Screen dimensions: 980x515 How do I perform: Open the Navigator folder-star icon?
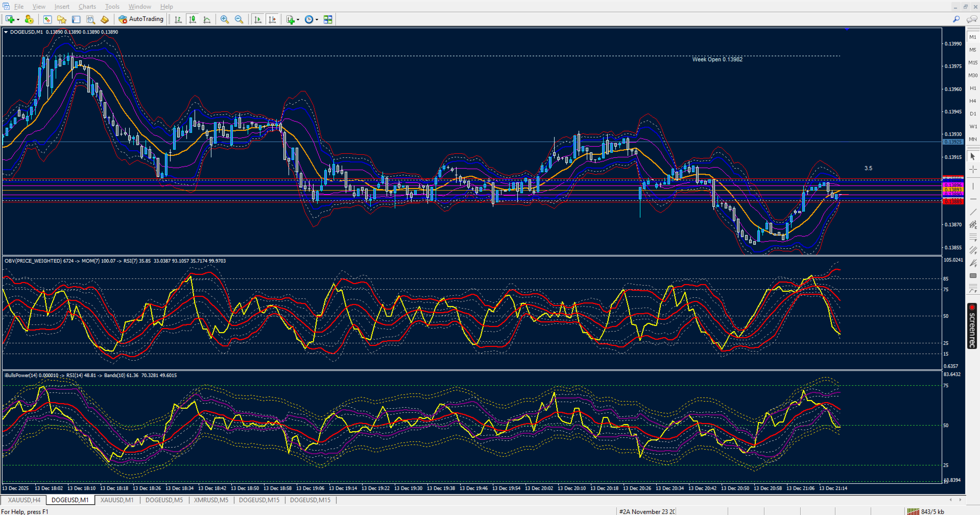[x=62, y=19]
